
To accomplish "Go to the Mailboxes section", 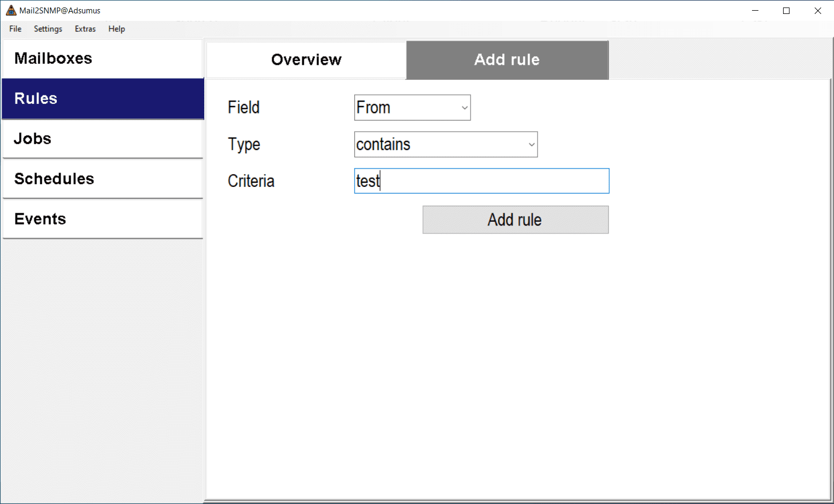I will pyautogui.click(x=102, y=58).
